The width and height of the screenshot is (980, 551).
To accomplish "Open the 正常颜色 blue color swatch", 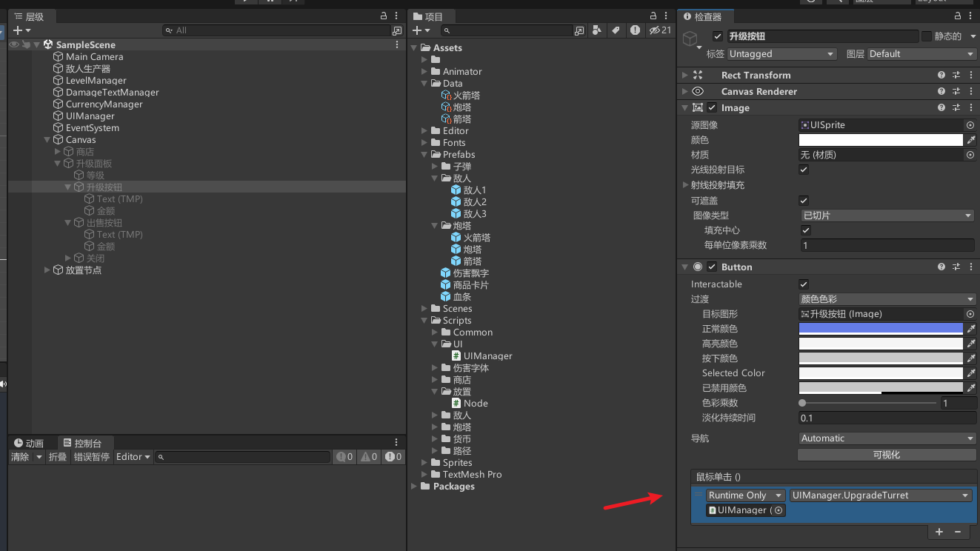I will 881,329.
